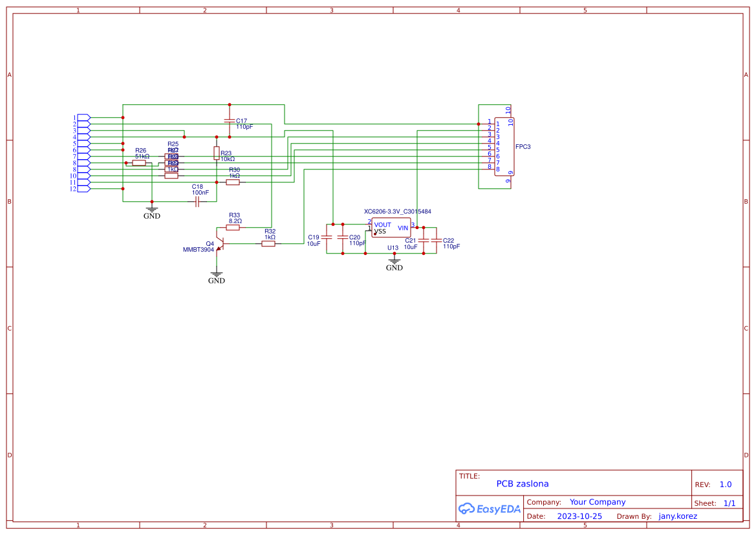The height and width of the screenshot is (535, 756).
Task: Click the GND symbol under transistor Q4
Action: coord(217,274)
